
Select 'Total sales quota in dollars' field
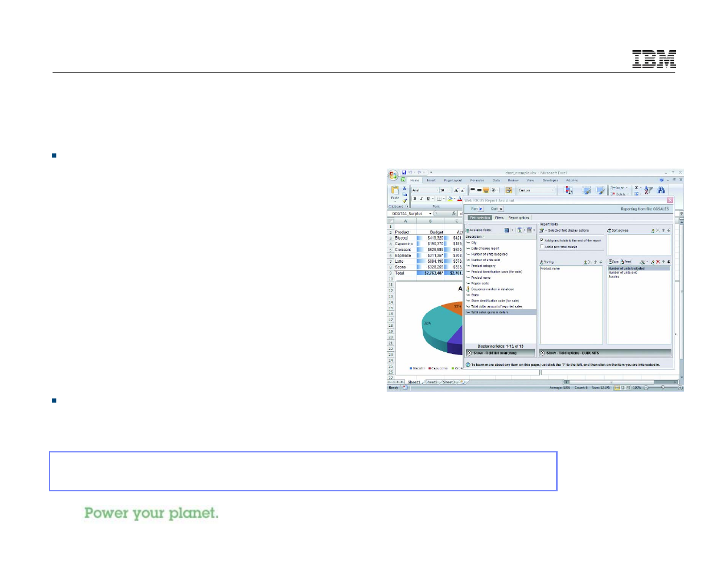coord(500,312)
